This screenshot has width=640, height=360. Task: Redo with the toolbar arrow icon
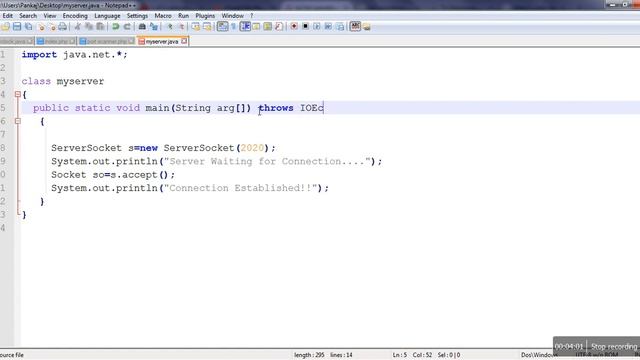tap(127, 27)
